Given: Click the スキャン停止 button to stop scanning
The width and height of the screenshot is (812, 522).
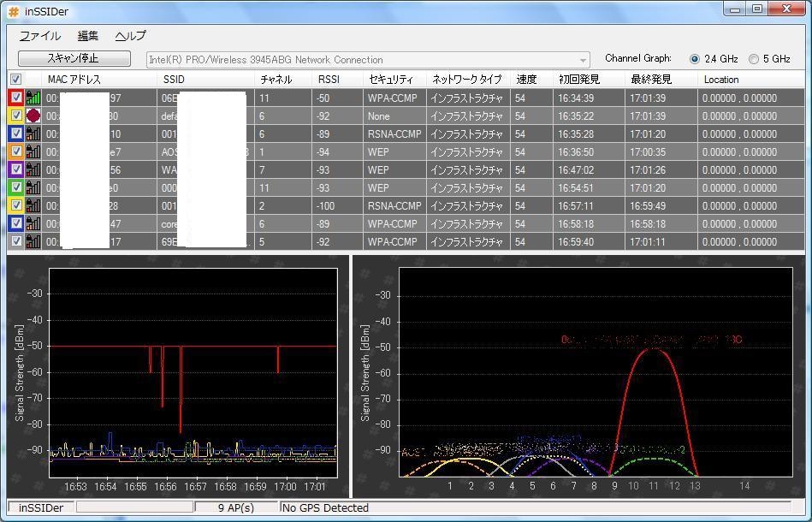Looking at the screenshot, I should (74, 59).
